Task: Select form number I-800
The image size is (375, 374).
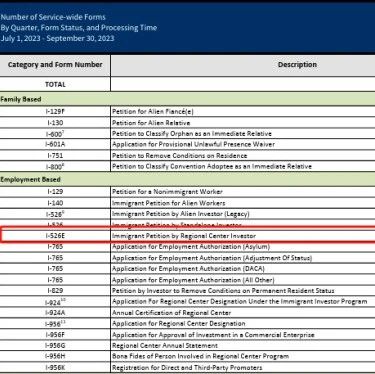Action: 55,166
